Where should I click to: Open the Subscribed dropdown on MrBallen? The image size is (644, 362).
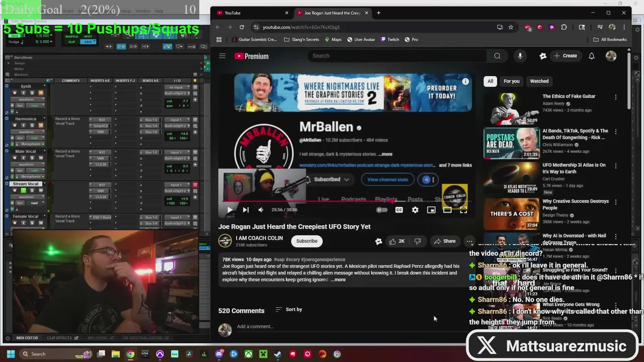pos(332,179)
